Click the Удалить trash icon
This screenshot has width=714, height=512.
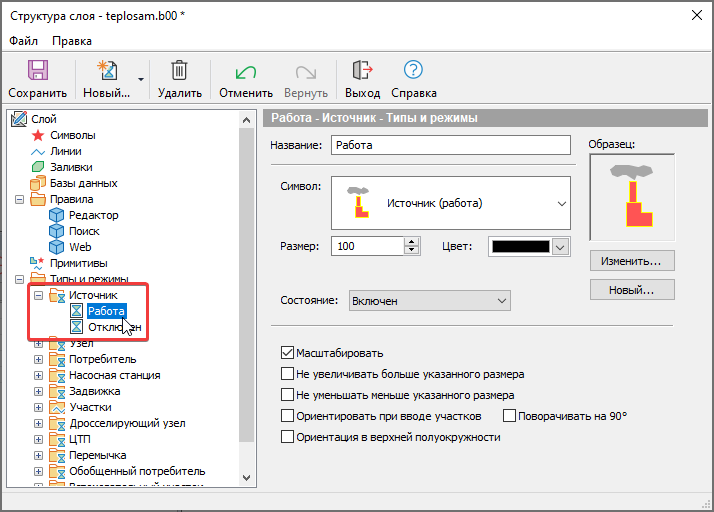179,71
